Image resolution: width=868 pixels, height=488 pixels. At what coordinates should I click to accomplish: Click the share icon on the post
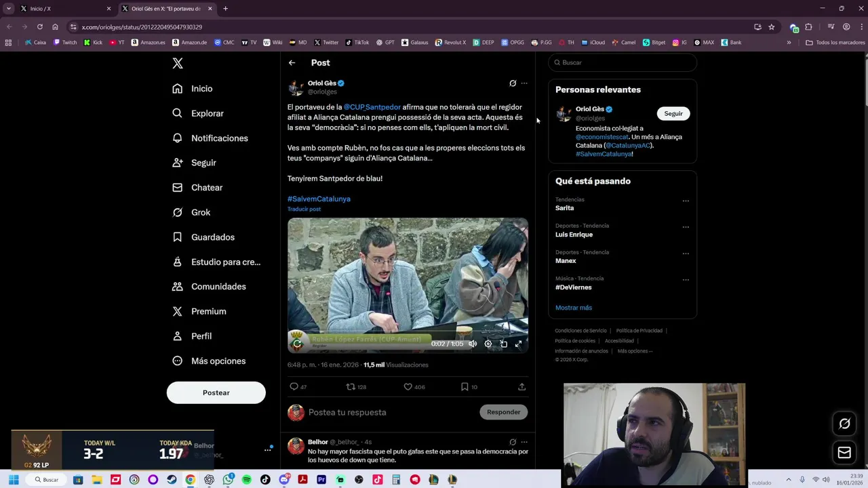point(521,386)
